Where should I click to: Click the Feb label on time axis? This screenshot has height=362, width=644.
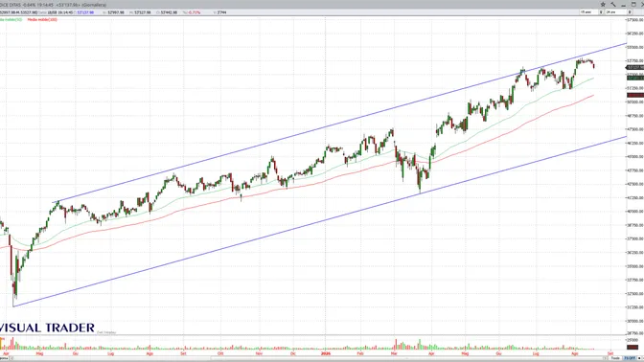(360, 353)
